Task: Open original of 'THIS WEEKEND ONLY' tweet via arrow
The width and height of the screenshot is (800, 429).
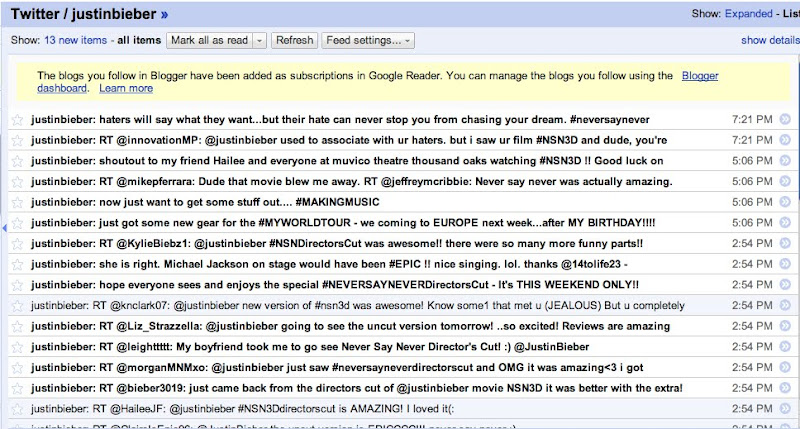Action: (x=785, y=285)
